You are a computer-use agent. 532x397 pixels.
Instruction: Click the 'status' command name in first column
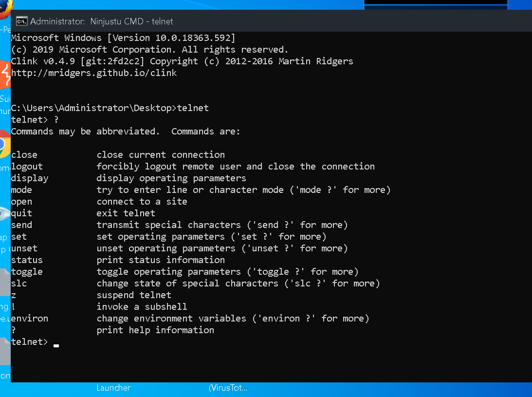click(x=27, y=260)
